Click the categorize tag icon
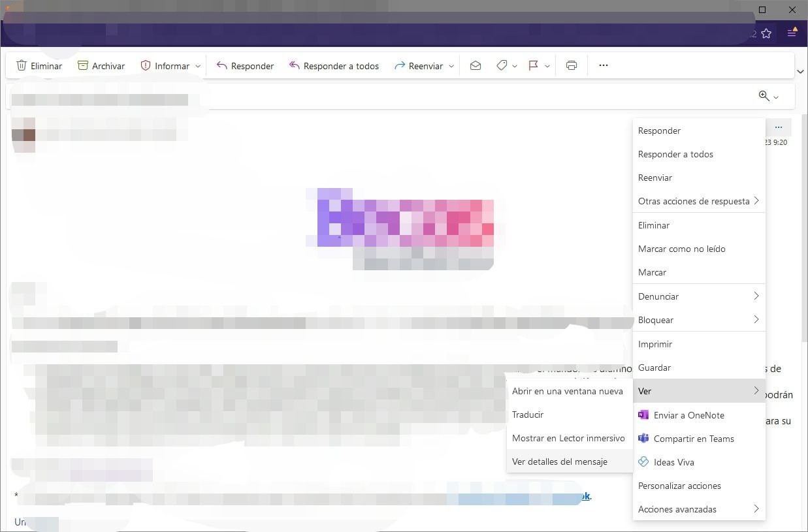The width and height of the screenshot is (808, 532). tap(502, 65)
